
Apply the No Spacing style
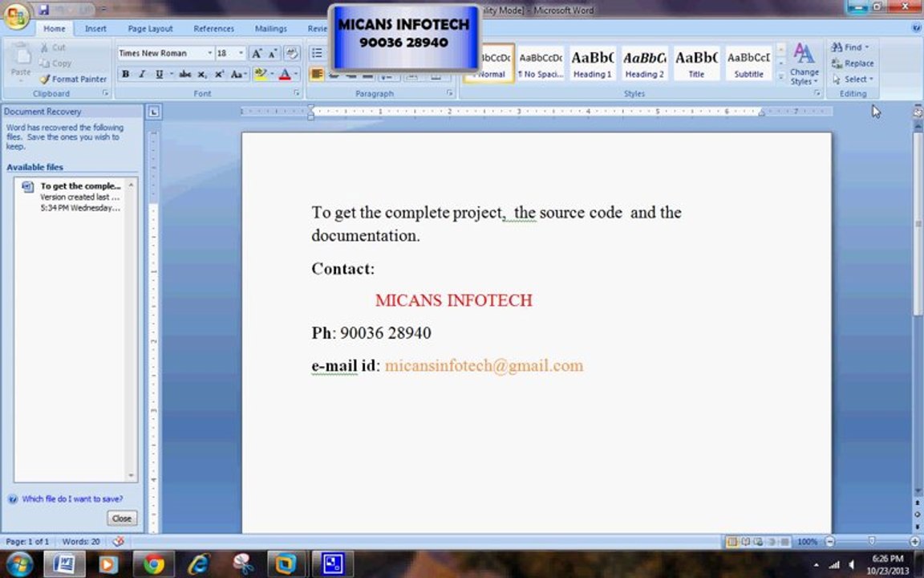(x=541, y=63)
